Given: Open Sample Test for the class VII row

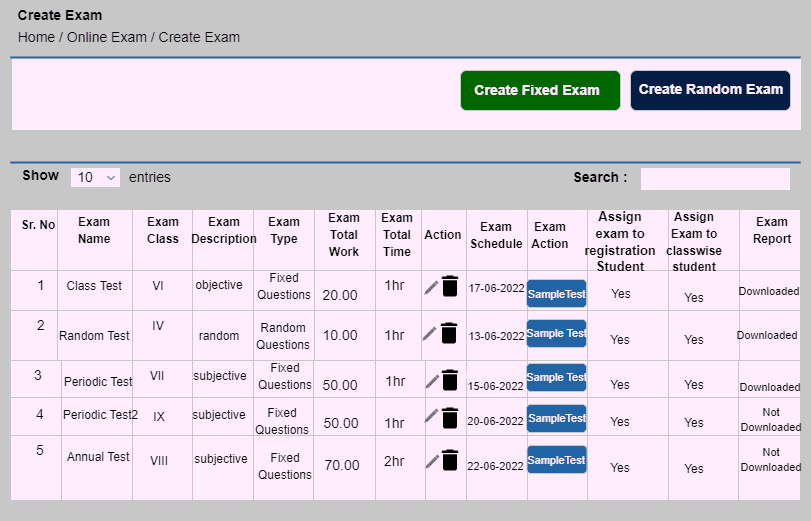Looking at the screenshot, I should pyautogui.click(x=557, y=377).
